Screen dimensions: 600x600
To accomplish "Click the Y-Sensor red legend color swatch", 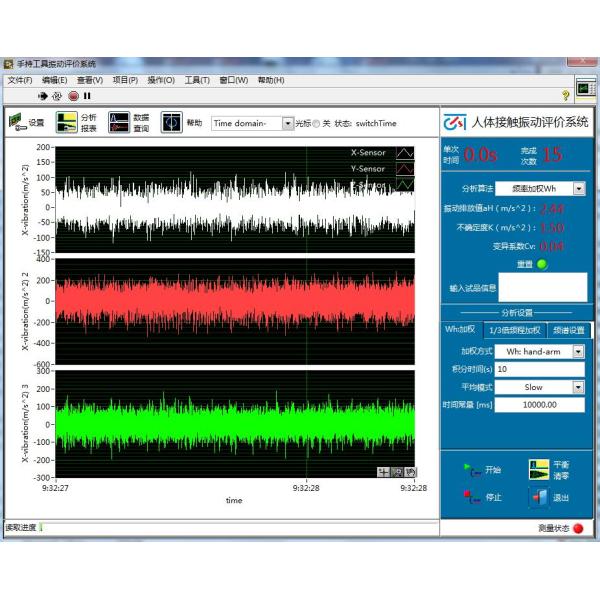I will click(405, 169).
